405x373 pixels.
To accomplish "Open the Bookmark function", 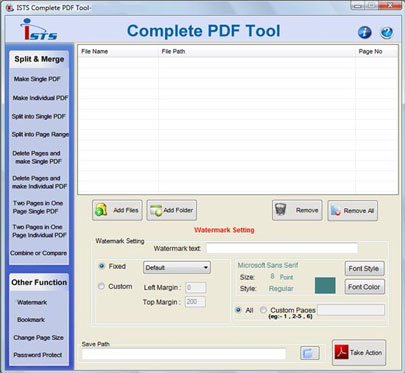I will tap(31, 320).
